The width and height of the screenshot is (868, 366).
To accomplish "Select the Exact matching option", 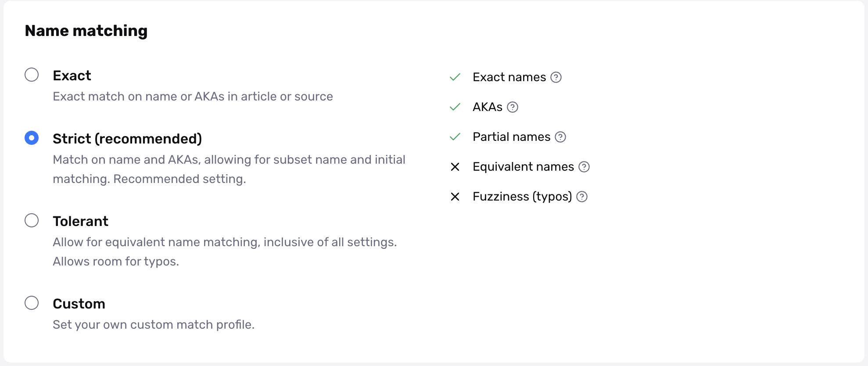I will 32,75.
